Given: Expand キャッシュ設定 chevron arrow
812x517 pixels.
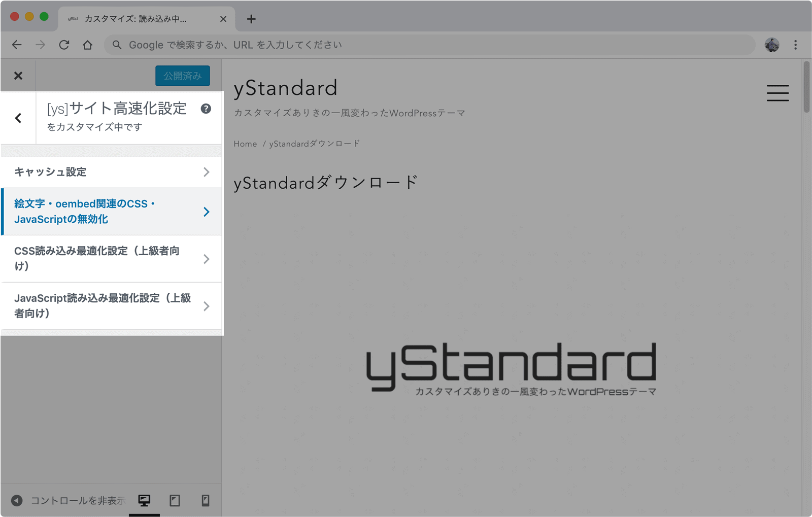Looking at the screenshot, I should tap(206, 172).
